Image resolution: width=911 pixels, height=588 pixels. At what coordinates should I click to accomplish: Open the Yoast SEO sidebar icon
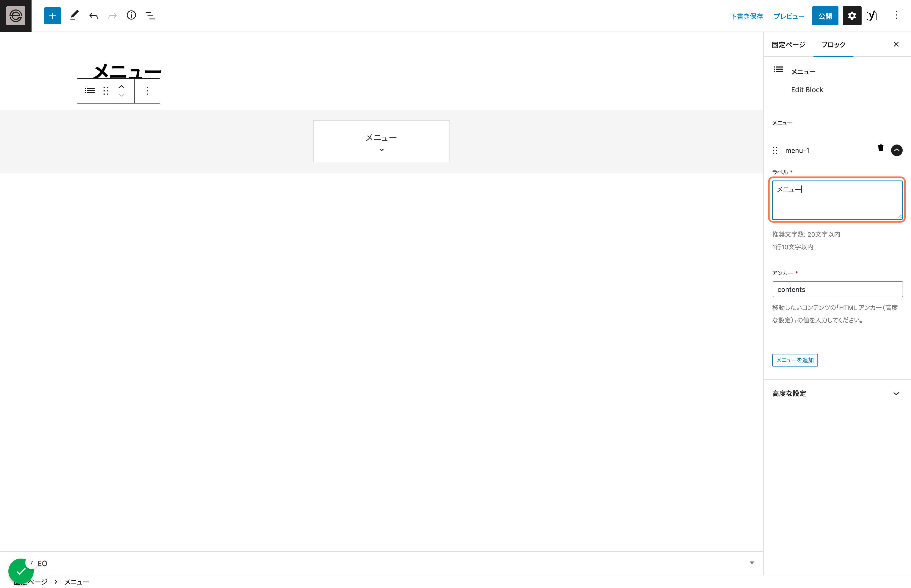872,16
